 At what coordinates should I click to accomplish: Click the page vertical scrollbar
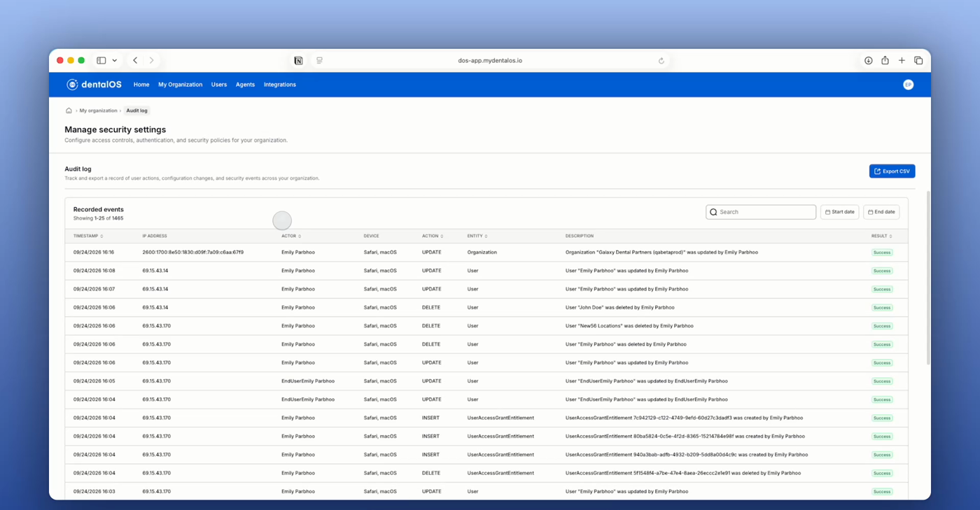point(928,278)
